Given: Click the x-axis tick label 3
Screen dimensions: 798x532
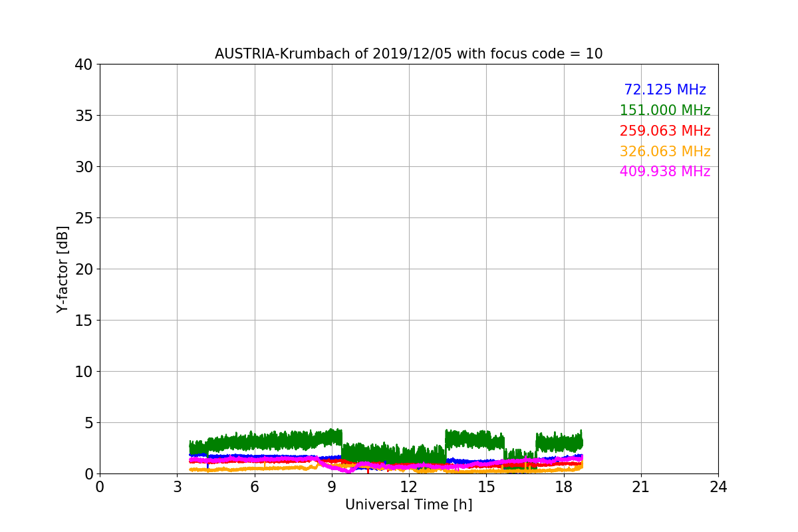Looking at the screenshot, I should [x=177, y=487].
